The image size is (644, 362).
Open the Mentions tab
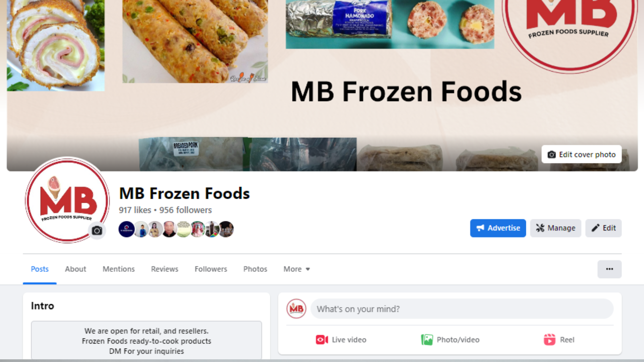tap(118, 269)
